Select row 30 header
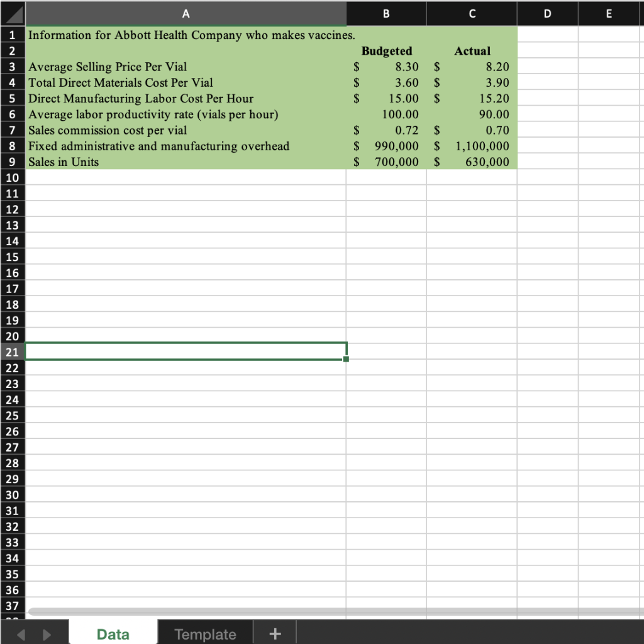 [x=13, y=495]
